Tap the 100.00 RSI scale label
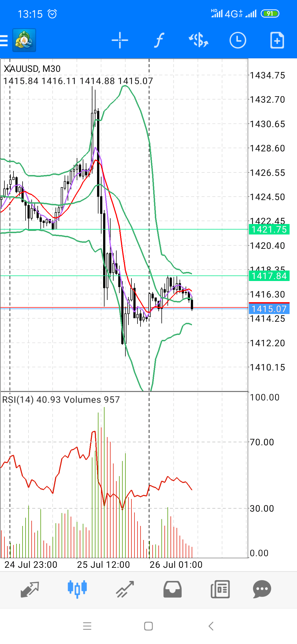Screen dimensions: 297x644 tap(265, 397)
